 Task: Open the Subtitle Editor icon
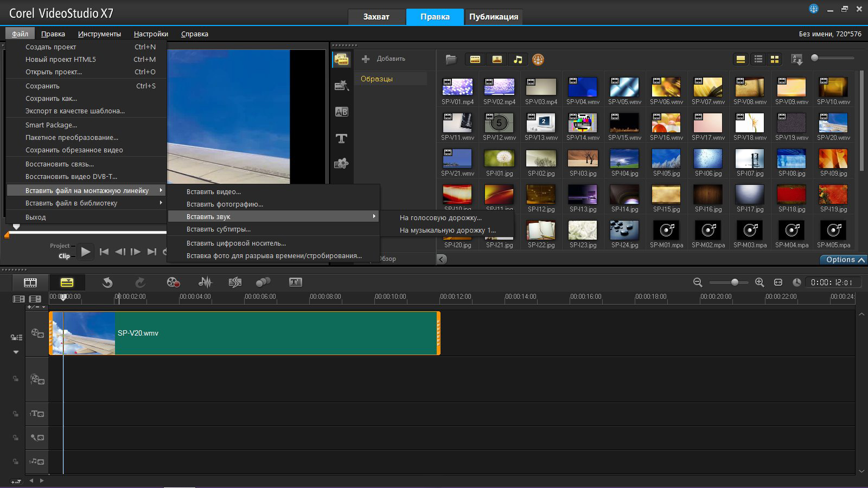click(296, 282)
